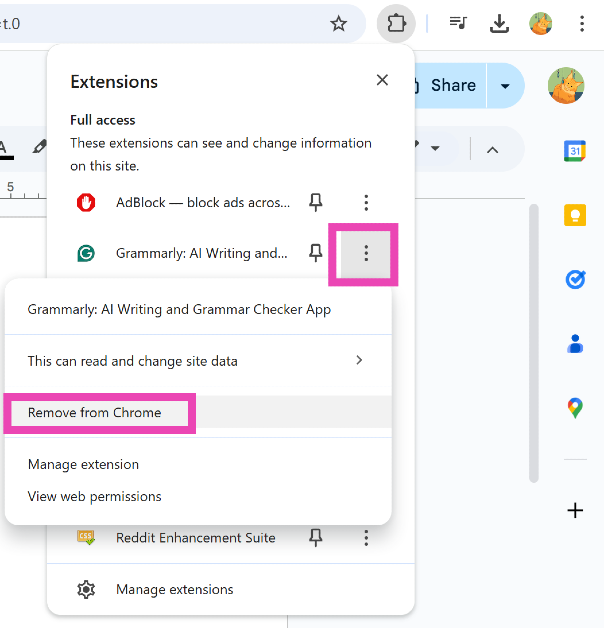Pin the Grammarly extension to toolbar
The height and width of the screenshot is (628, 605).
316,253
